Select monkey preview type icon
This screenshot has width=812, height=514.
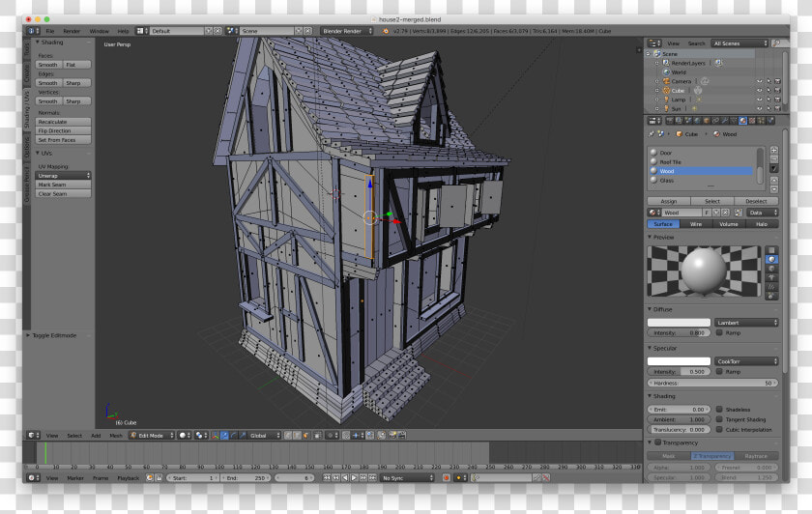771,277
